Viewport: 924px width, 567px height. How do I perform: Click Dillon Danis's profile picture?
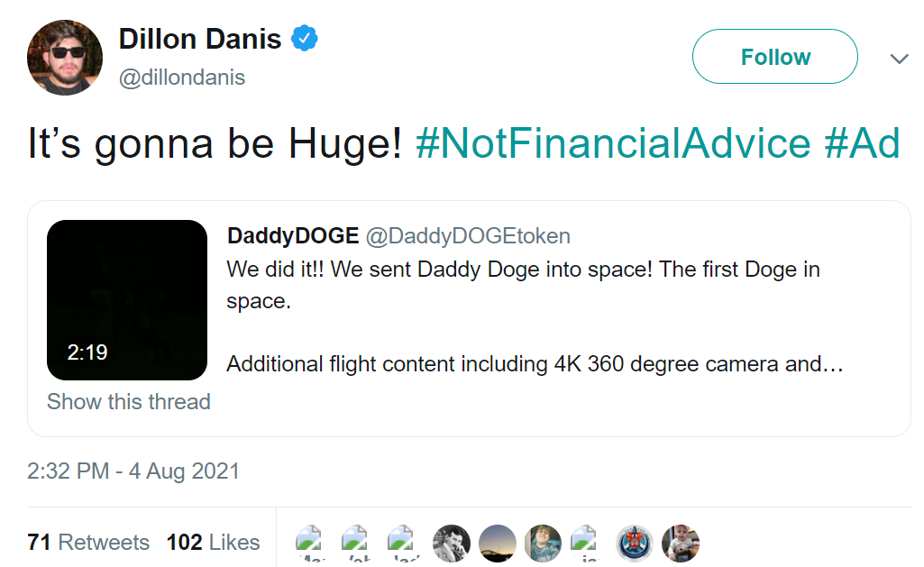[x=65, y=57]
